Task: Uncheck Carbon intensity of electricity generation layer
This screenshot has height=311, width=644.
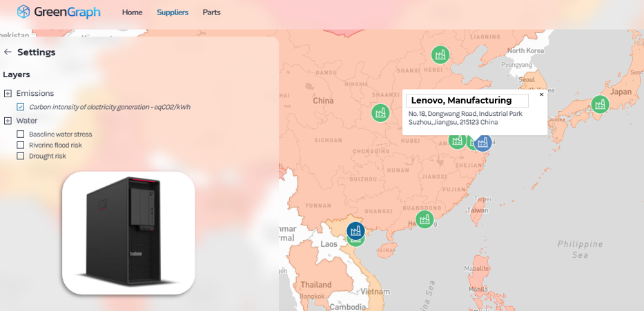Action: [20, 107]
